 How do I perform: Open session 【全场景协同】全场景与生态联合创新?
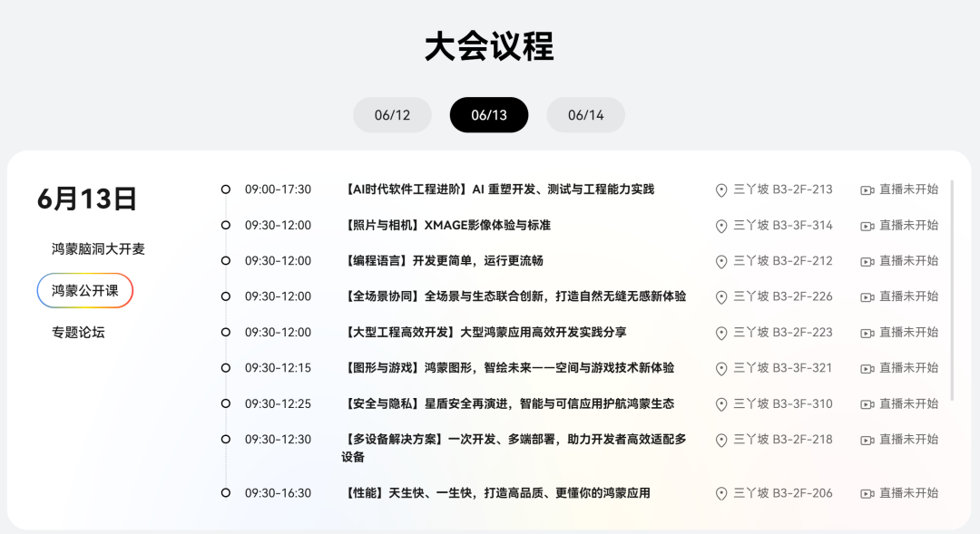(x=514, y=296)
